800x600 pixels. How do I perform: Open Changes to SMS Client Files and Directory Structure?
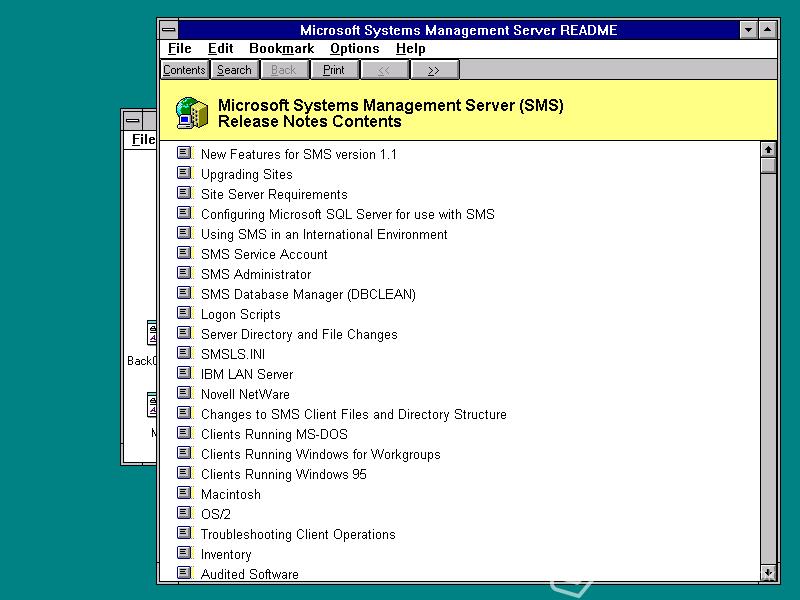pyautogui.click(x=354, y=414)
